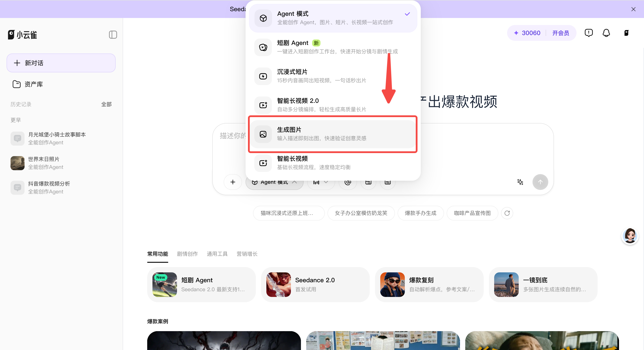Image resolution: width=644 pixels, height=350 pixels.
Task: Select the checked Agent 模式 option
Action: pos(333,18)
